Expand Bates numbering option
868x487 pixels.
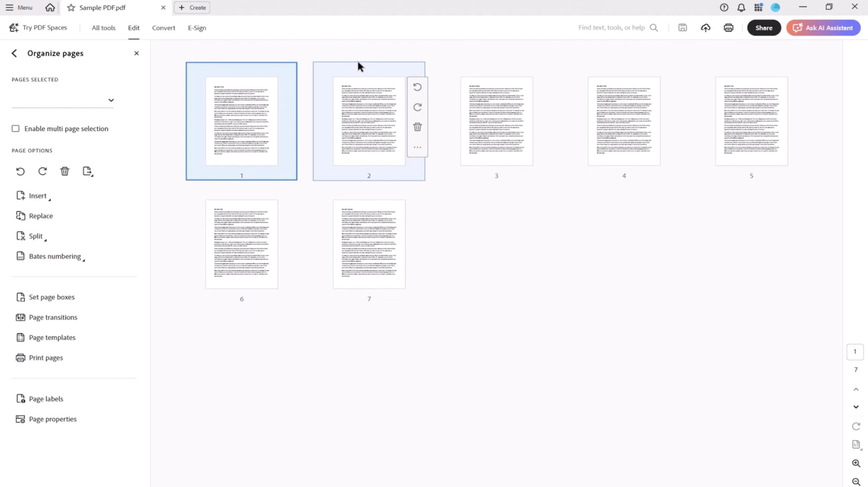click(x=50, y=257)
